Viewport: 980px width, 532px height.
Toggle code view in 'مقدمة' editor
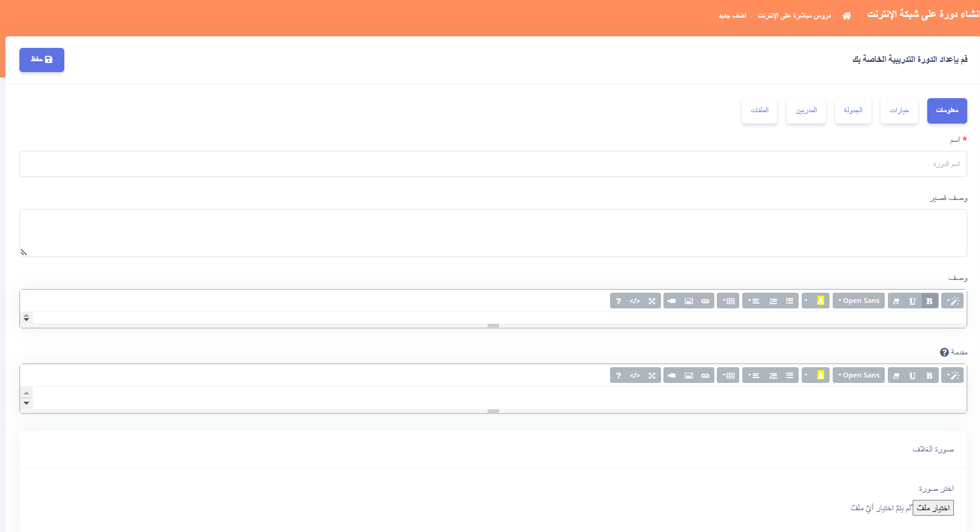pos(635,376)
